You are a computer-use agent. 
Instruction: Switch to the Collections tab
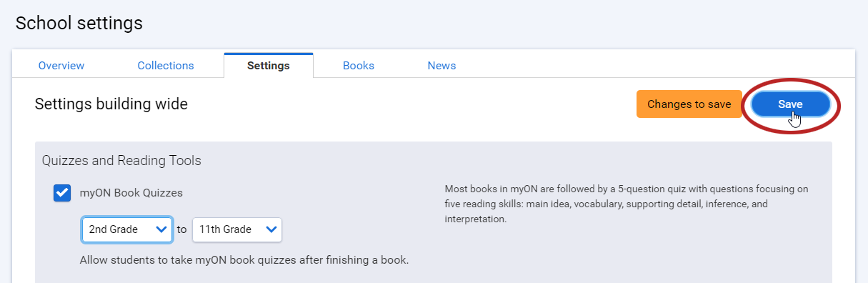pos(166,66)
